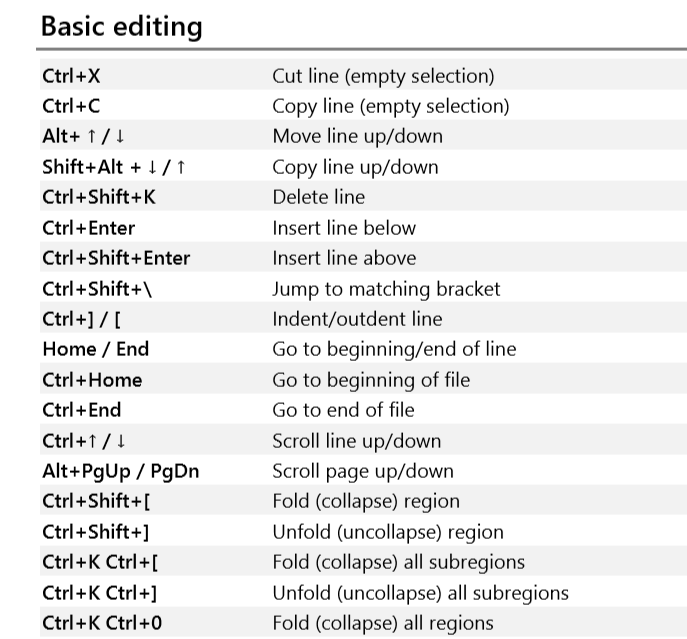Select the Alt+PgUp / PgDn shortcut
The width and height of the screenshot is (687, 639).
tap(121, 472)
